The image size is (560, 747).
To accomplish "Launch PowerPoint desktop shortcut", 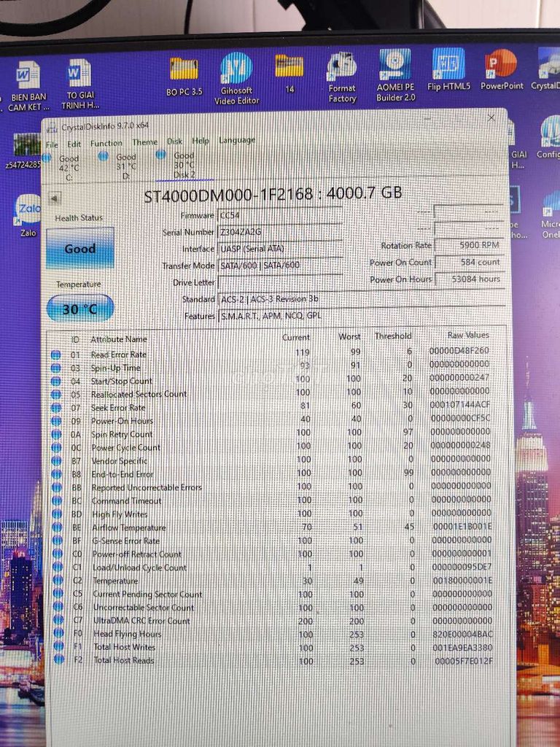I will click(x=502, y=69).
